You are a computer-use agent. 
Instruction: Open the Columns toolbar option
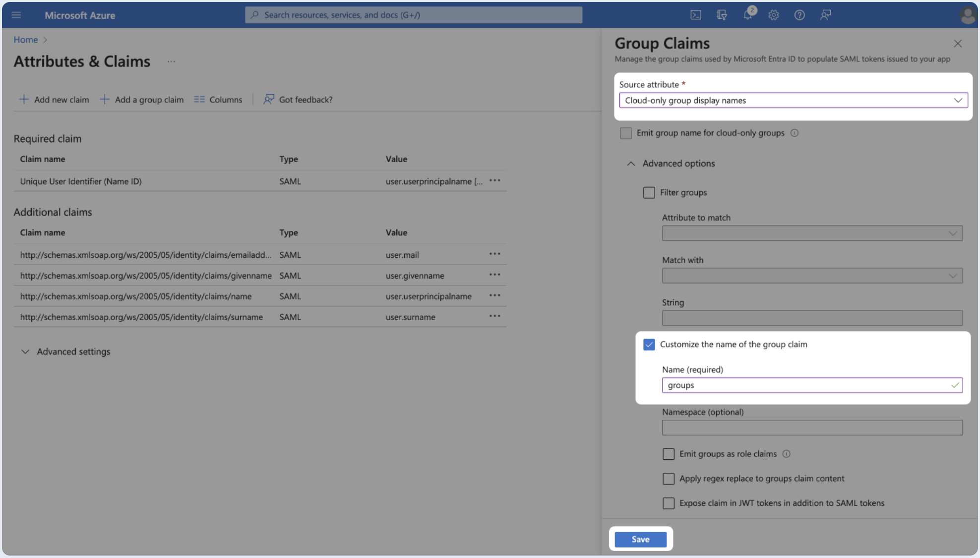[218, 100]
